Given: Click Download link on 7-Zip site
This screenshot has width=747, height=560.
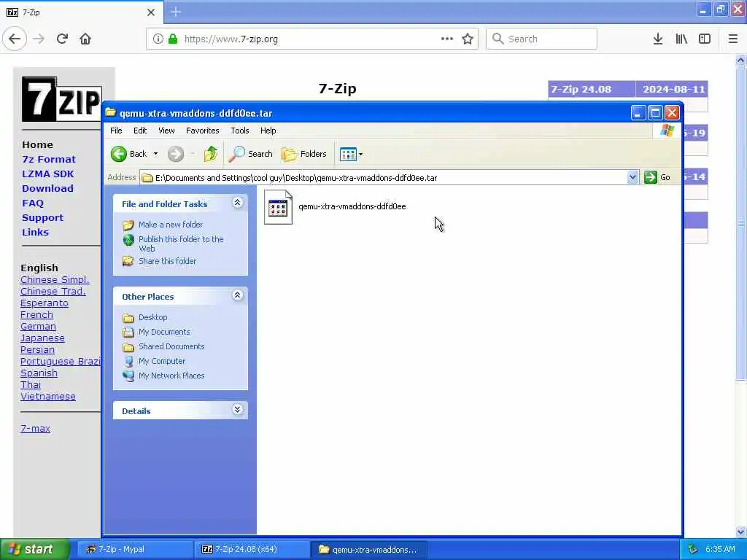Looking at the screenshot, I should coord(47,189).
